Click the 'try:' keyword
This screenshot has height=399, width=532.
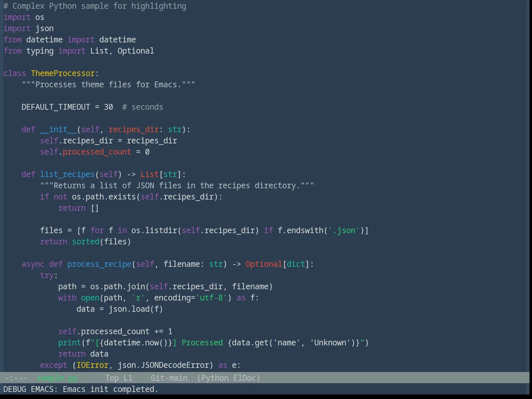(x=49, y=276)
